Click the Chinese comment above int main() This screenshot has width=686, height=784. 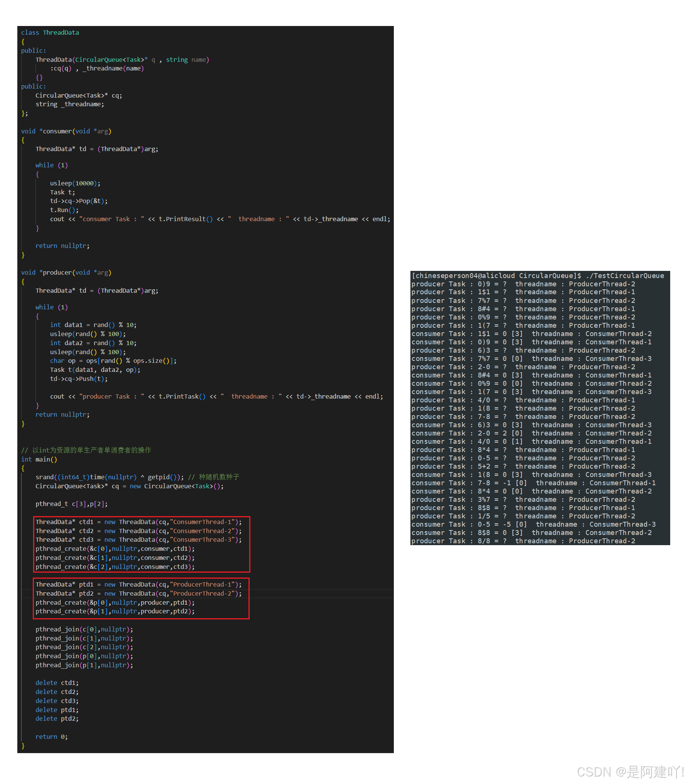pos(86,451)
